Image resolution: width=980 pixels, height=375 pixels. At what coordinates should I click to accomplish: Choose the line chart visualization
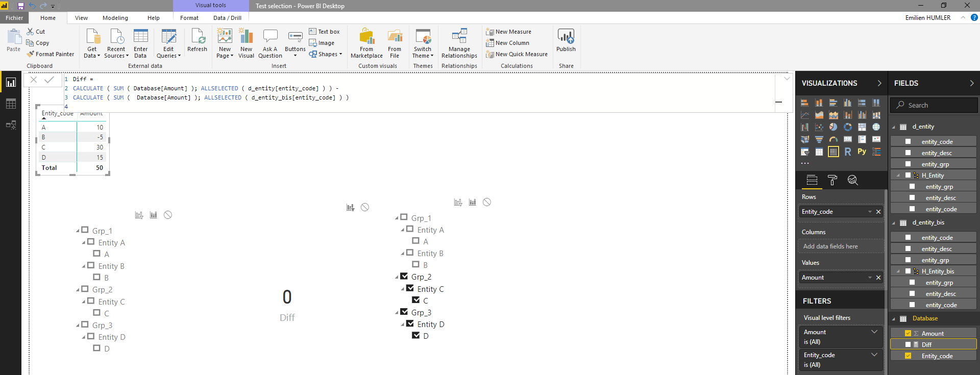[804, 115]
